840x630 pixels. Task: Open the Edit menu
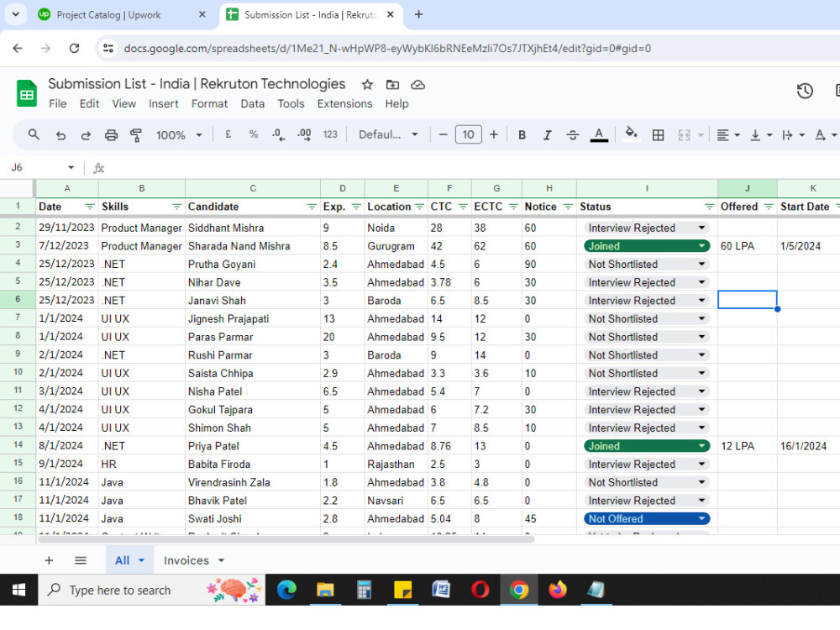[90, 104]
